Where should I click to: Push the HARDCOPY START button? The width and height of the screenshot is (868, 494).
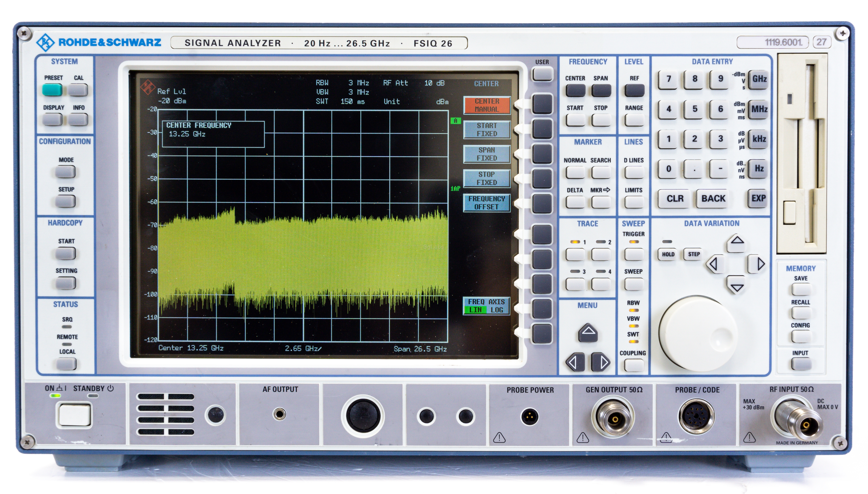(x=66, y=254)
